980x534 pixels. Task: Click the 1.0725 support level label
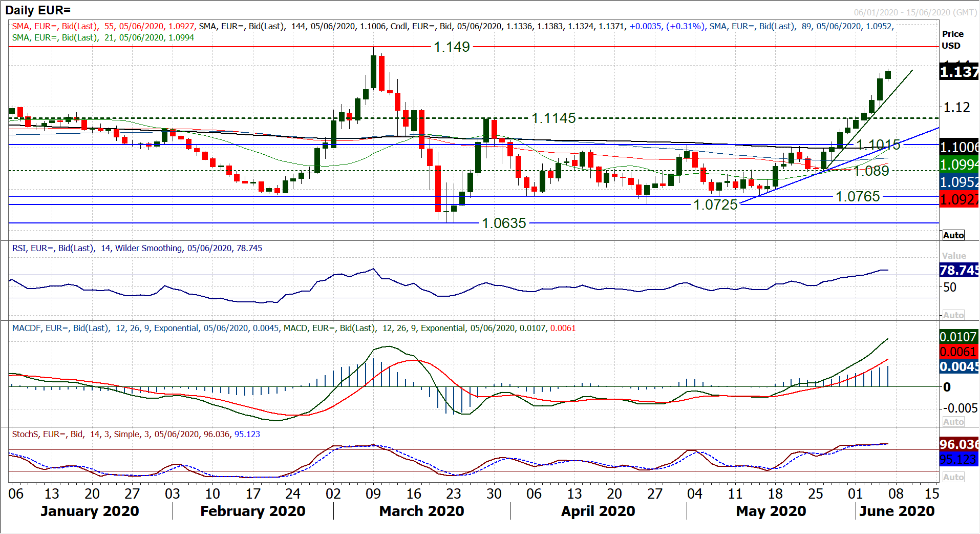point(715,205)
